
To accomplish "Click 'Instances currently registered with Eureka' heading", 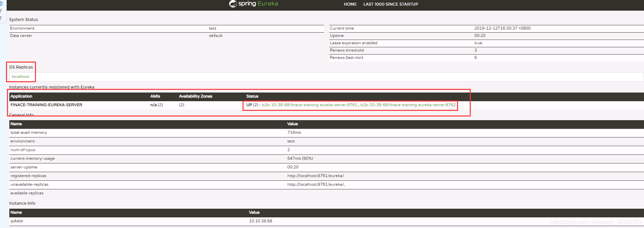I will [52, 87].
